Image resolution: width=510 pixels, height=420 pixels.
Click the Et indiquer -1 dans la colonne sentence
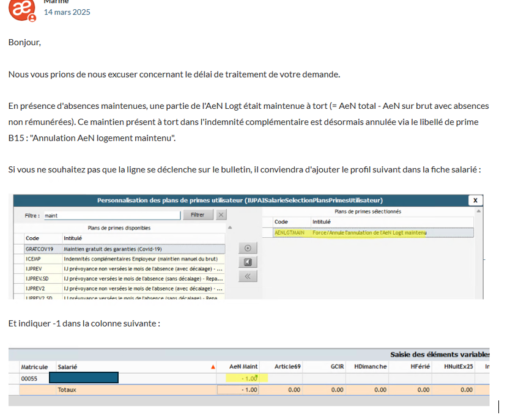(x=84, y=323)
